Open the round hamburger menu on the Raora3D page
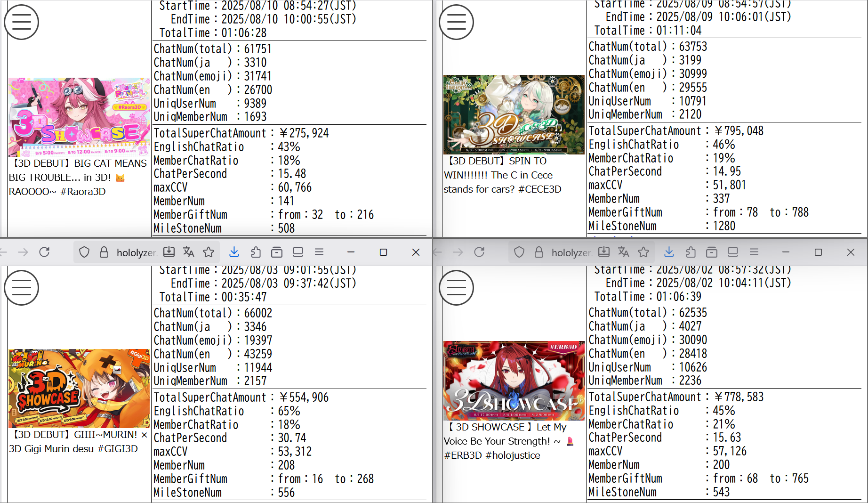The width and height of the screenshot is (868, 503). [x=21, y=22]
